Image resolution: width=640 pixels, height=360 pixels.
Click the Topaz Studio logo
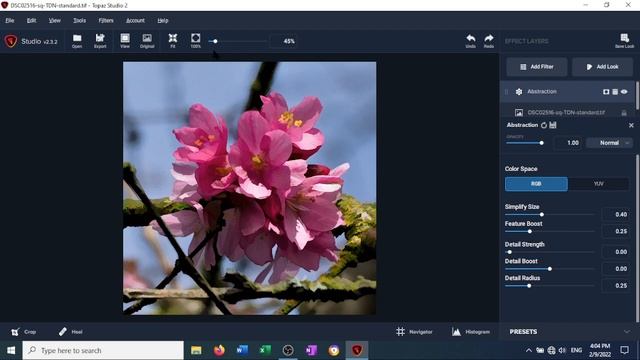[11, 41]
